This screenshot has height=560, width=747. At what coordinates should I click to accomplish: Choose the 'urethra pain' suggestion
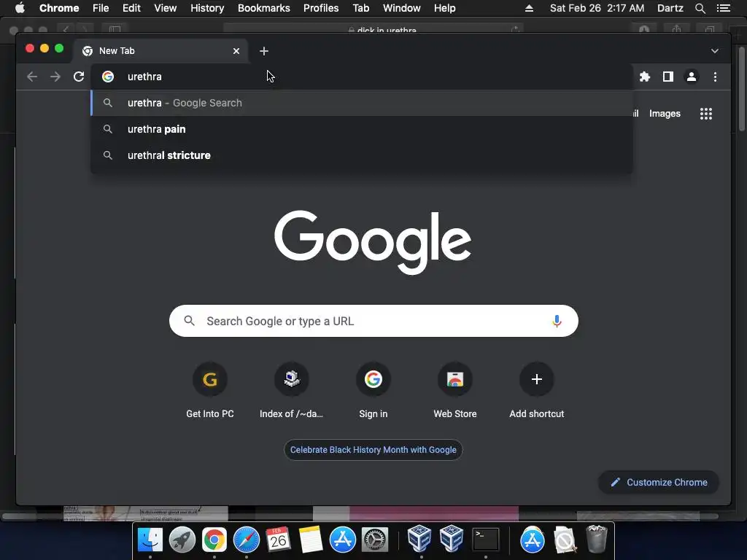click(362, 129)
